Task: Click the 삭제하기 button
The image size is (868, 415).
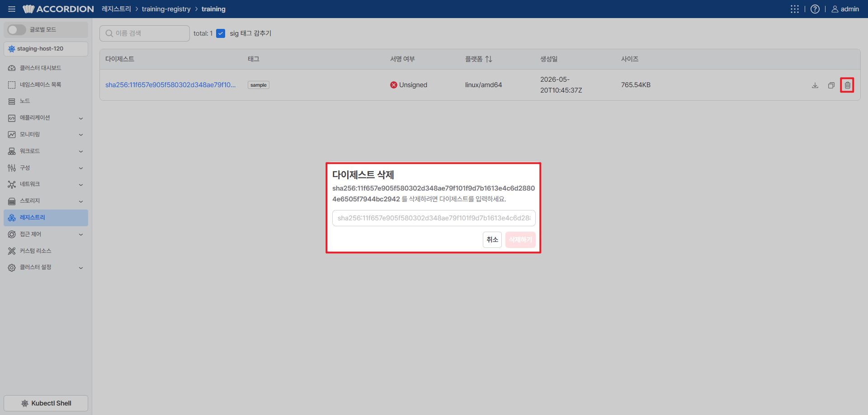Action: point(520,240)
